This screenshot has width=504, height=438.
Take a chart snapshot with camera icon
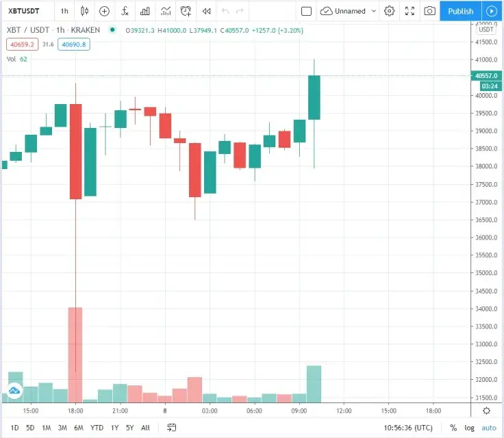point(429,11)
